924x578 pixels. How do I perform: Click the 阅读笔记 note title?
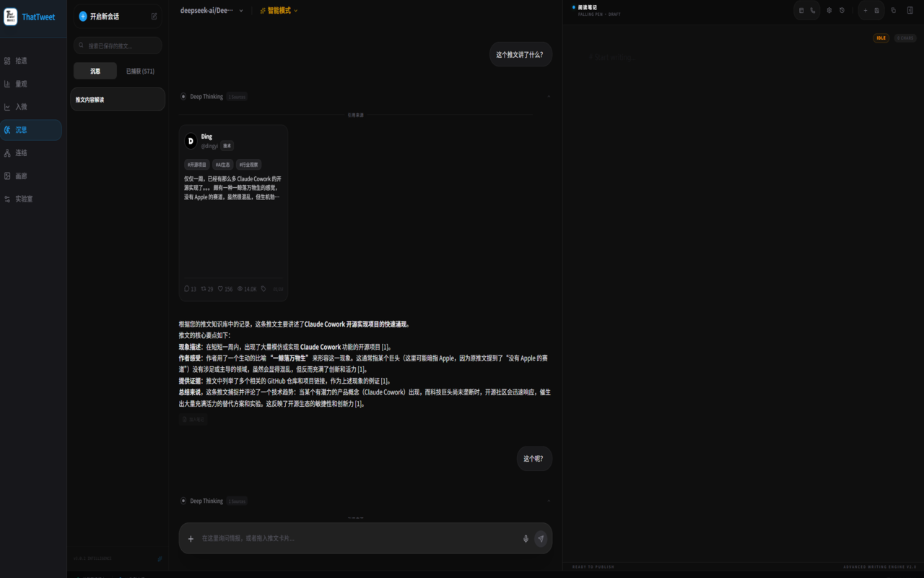[x=587, y=7]
